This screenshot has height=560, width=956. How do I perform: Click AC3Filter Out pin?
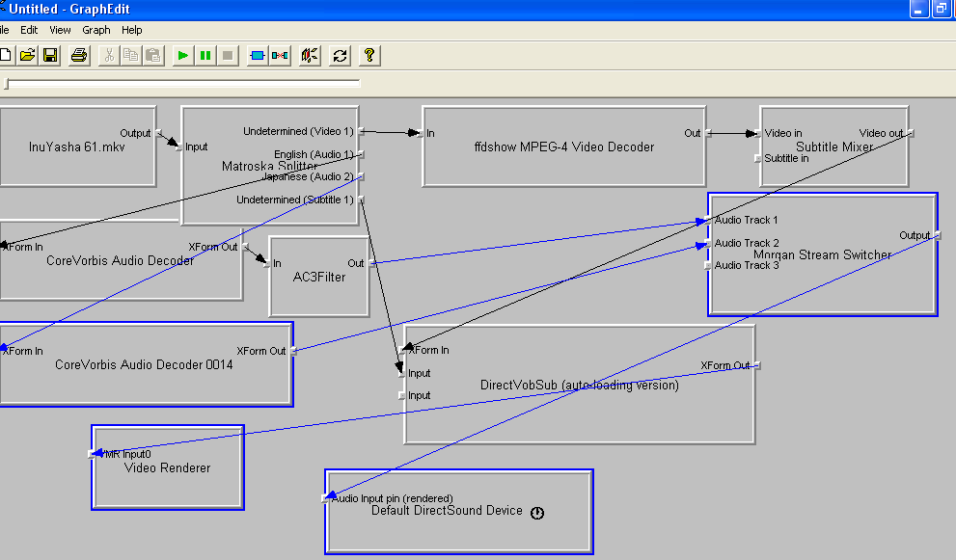tap(371, 263)
